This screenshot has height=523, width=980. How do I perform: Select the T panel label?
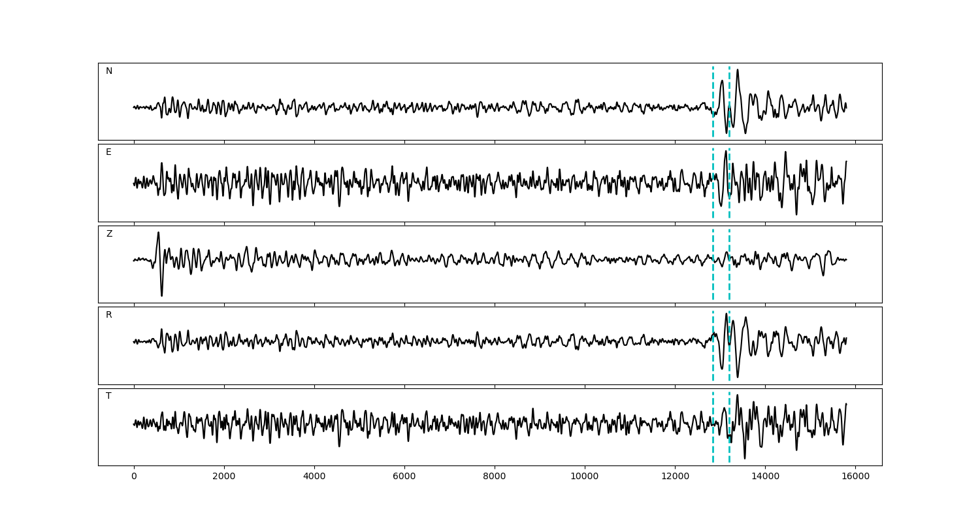pyautogui.click(x=108, y=396)
